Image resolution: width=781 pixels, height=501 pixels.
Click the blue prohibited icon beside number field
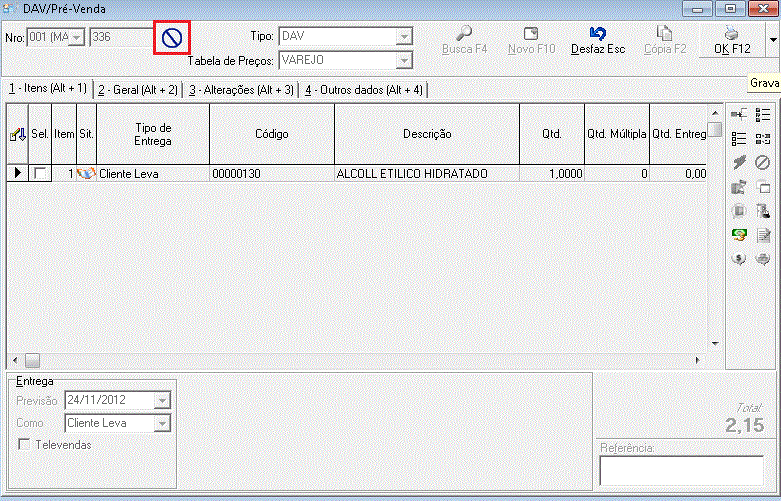(x=172, y=39)
